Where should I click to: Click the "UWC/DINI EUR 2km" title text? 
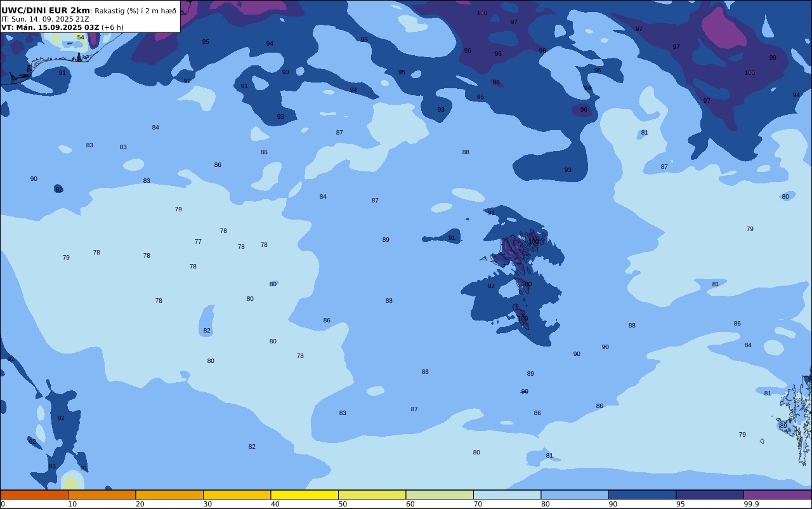(x=46, y=10)
